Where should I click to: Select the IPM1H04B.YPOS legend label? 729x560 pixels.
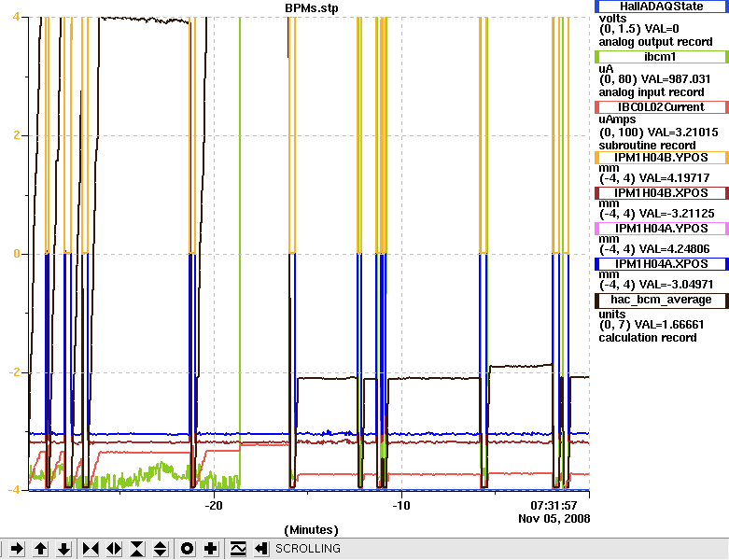662,158
